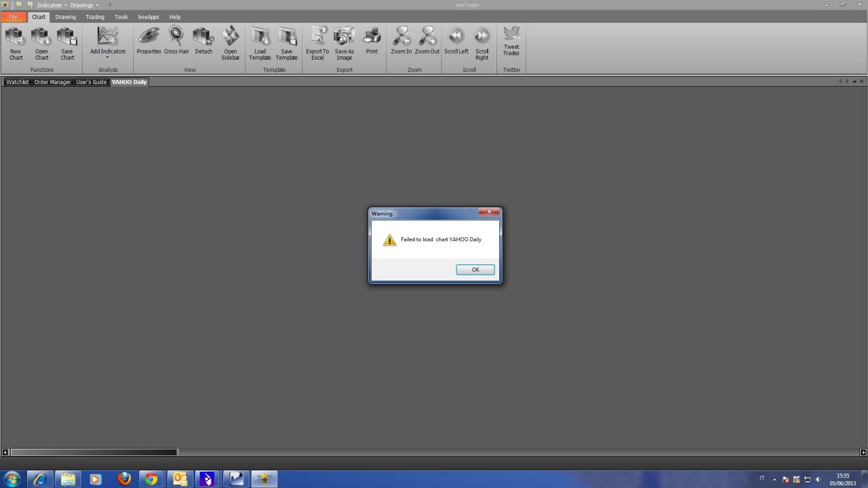Open the Drawings dropdown in title bar
Viewport: 868px width, 488px height.
[x=83, y=5]
